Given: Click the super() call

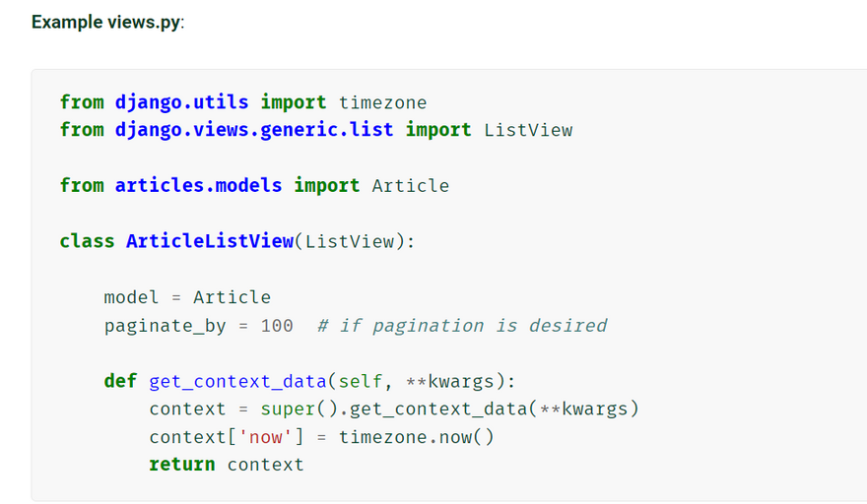Looking at the screenshot, I should click(x=294, y=409).
